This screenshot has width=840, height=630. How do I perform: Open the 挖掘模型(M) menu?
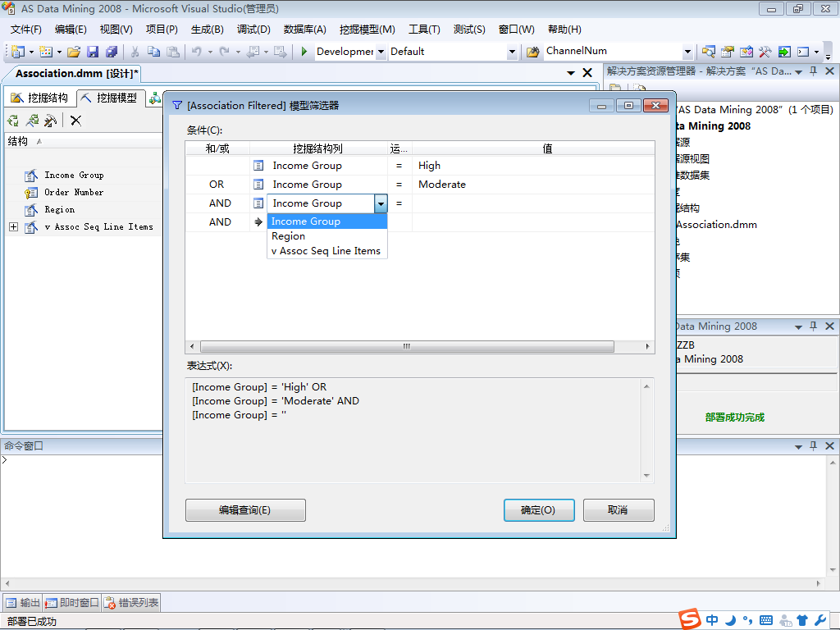point(367,30)
